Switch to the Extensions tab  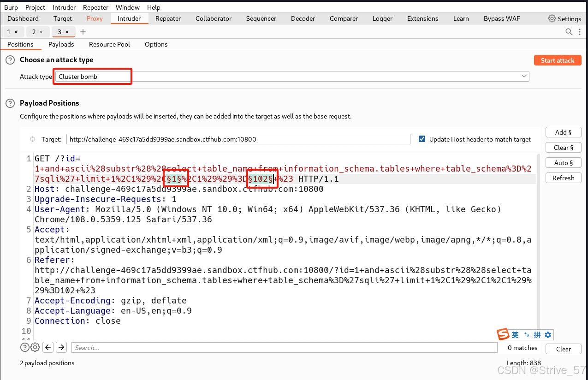pyautogui.click(x=422, y=18)
